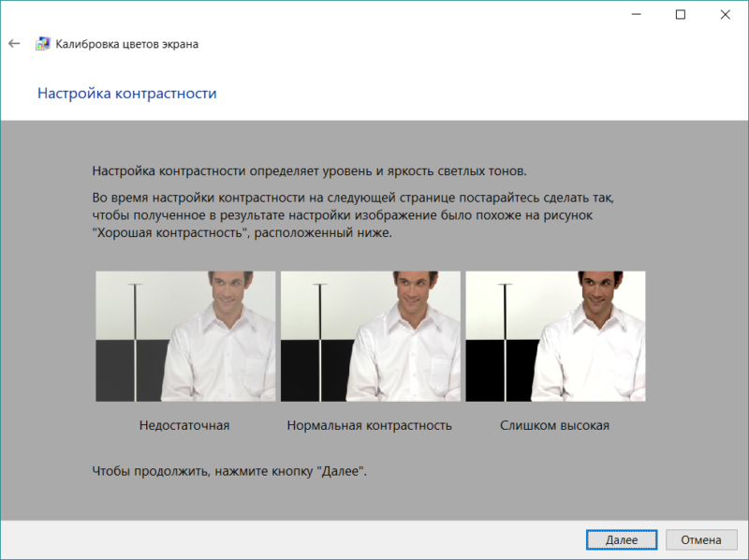Viewport: 749px width, 560px height.
Task: Close the calibration window
Action: [x=725, y=15]
